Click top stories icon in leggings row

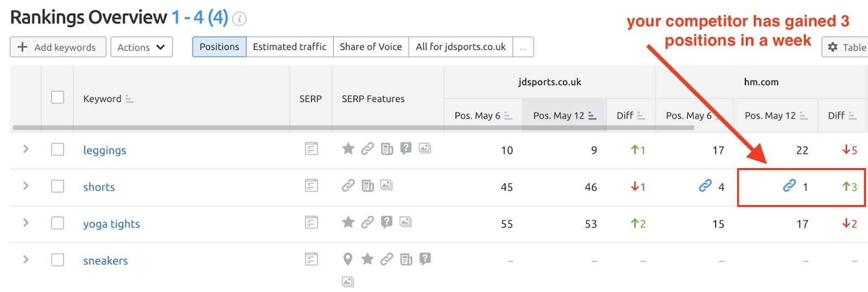(387, 149)
